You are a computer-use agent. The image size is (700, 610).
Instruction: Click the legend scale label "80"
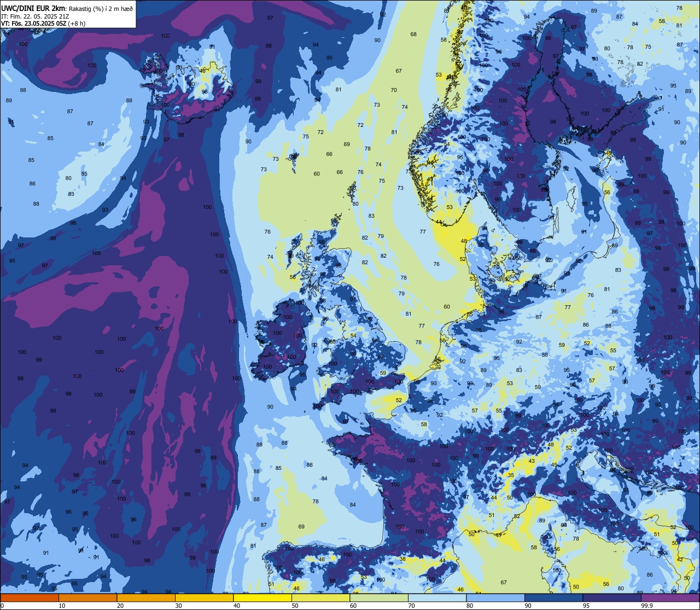pos(470,606)
